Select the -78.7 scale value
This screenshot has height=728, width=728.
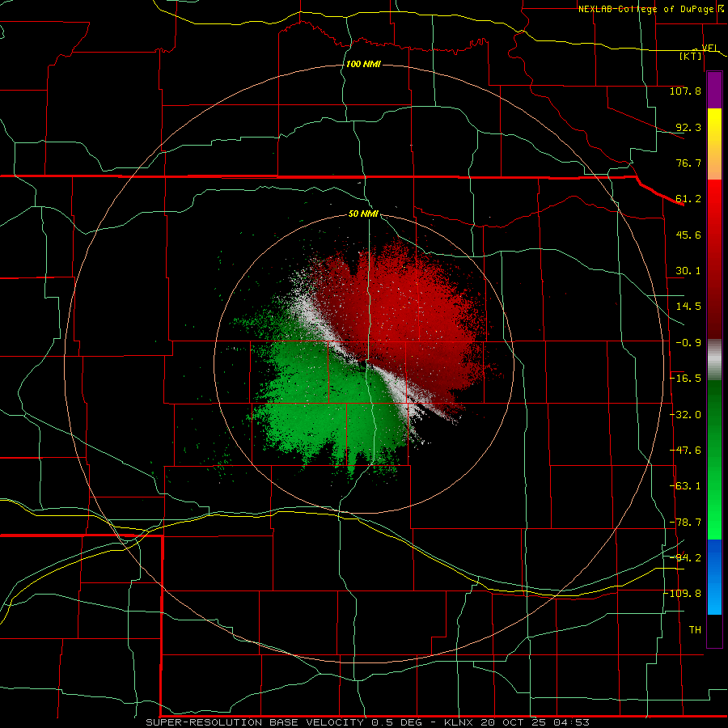point(685,523)
